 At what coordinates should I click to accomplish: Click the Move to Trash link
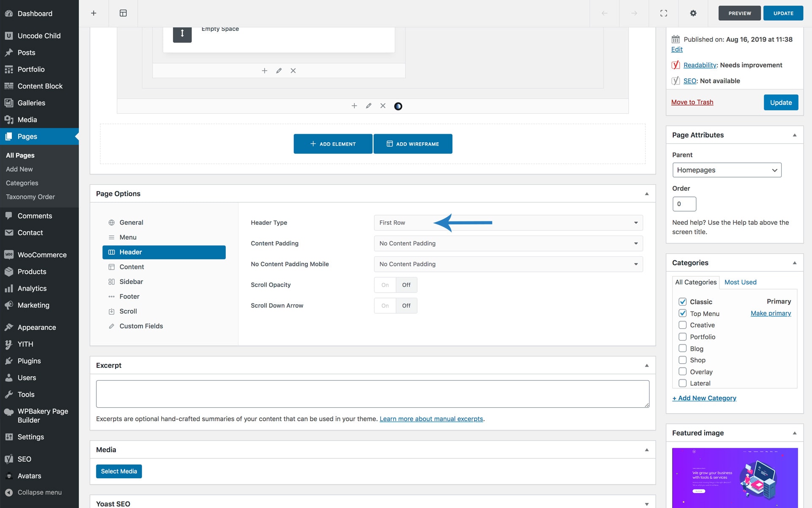click(x=692, y=102)
